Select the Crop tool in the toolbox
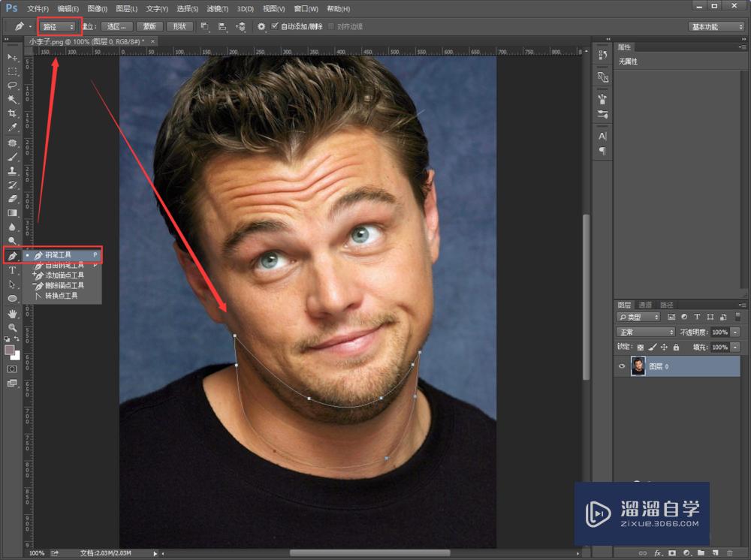 [x=13, y=113]
